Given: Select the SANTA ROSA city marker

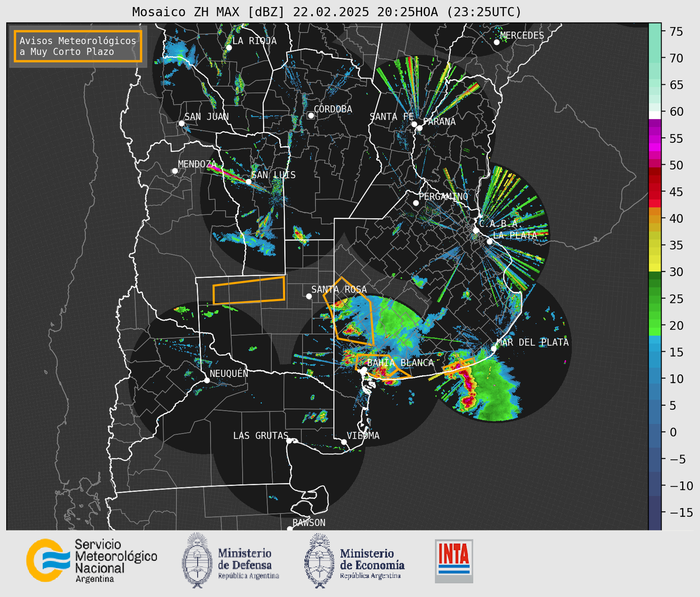Looking at the screenshot, I should pos(309,296).
